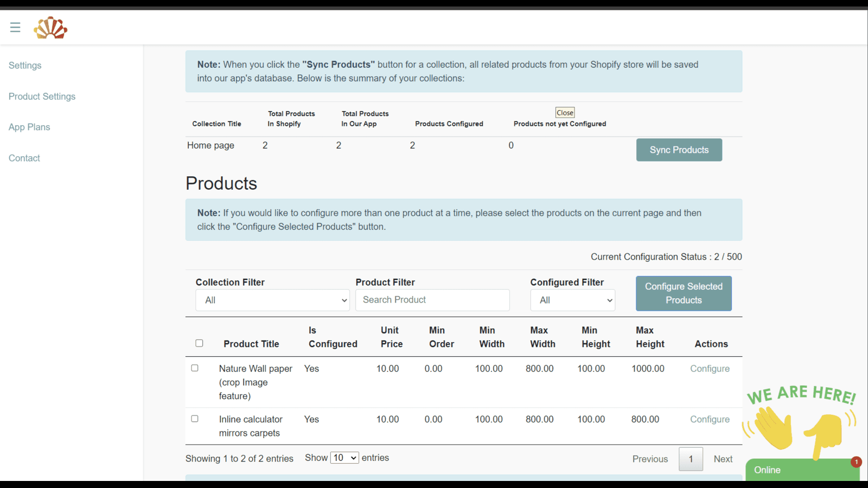Click the Close tooltip button
Image resolution: width=868 pixels, height=488 pixels.
click(x=565, y=113)
